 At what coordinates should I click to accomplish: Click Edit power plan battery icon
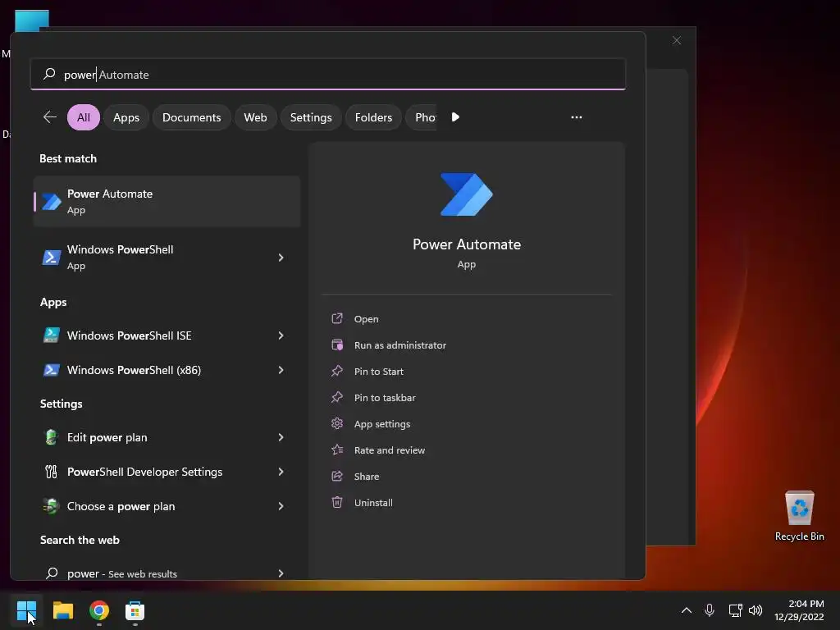point(52,437)
